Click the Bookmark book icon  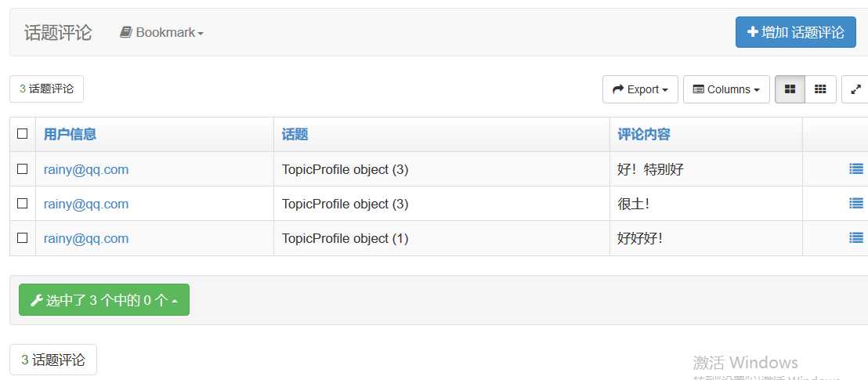point(125,32)
